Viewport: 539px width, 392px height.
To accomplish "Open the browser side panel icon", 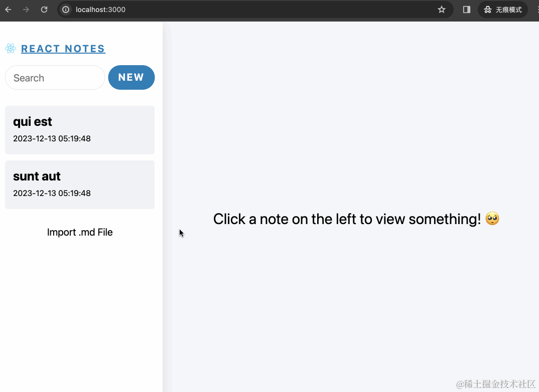I will pos(466,9).
